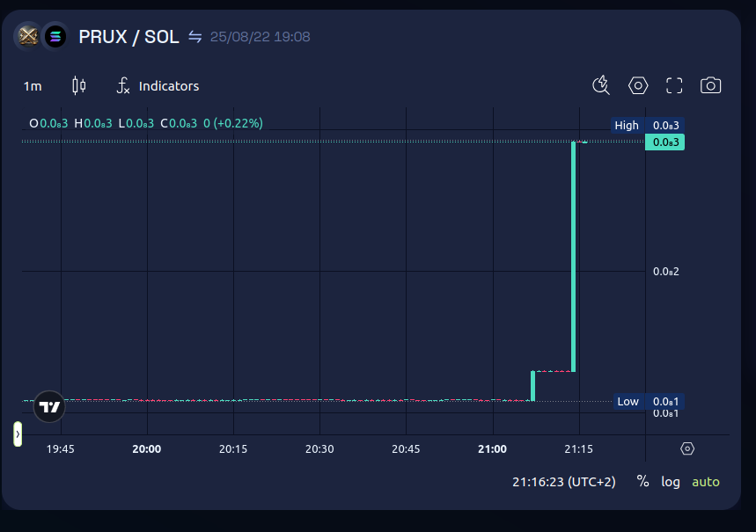
Task: Click the 25/08/22 19:08 date text
Action: click(260, 37)
